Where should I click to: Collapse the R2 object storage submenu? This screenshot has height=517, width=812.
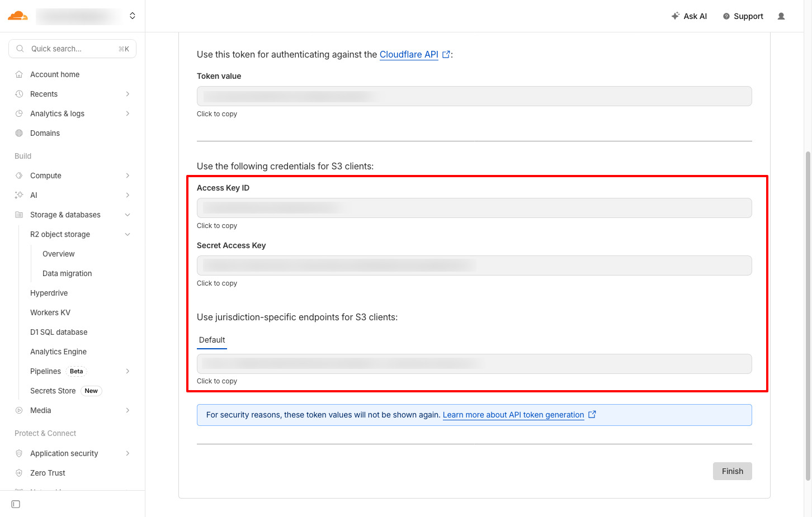128,234
